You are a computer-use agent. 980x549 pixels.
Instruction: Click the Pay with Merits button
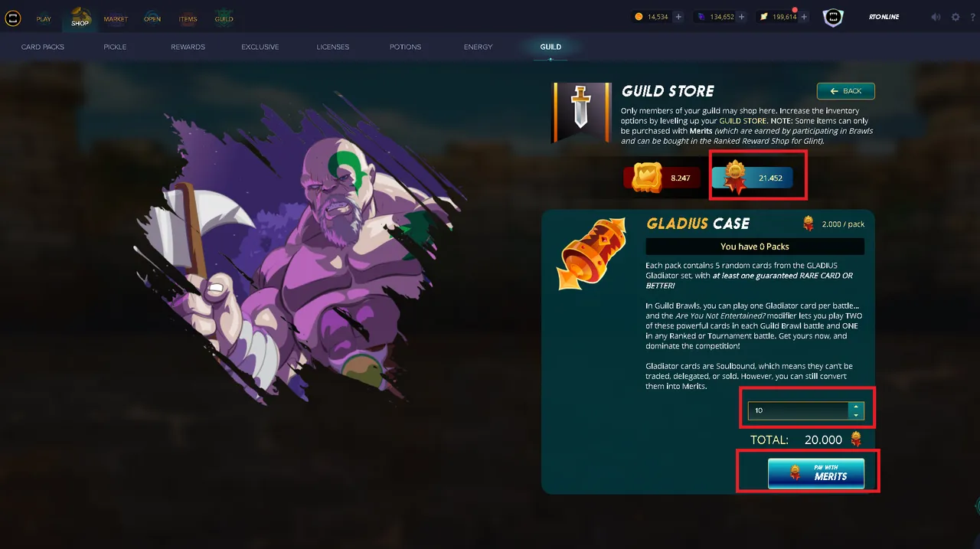click(x=816, y=473)
